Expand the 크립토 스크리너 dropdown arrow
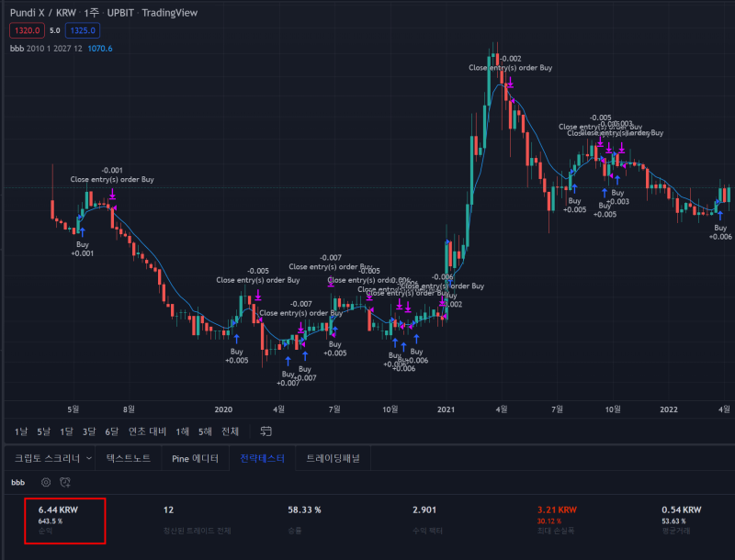 (x=89, y=458)
